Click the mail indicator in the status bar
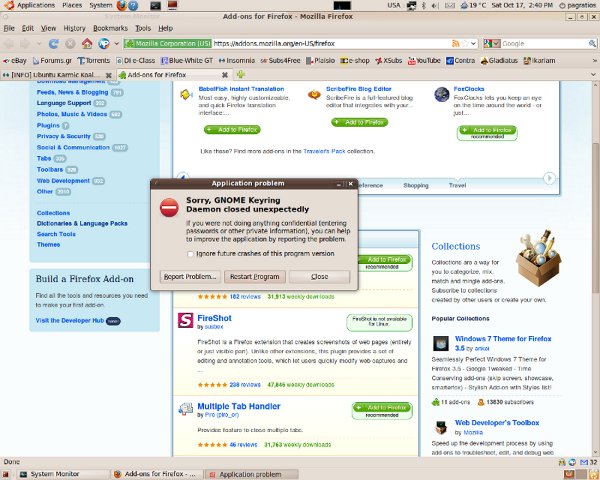Screen dimensions: 600x480 coord(584,462)
